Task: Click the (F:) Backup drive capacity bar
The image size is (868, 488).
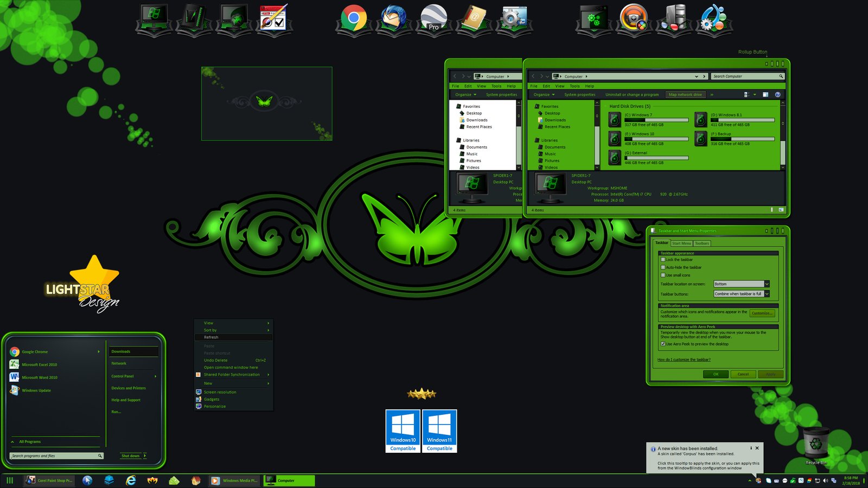Action: point(743,139)
